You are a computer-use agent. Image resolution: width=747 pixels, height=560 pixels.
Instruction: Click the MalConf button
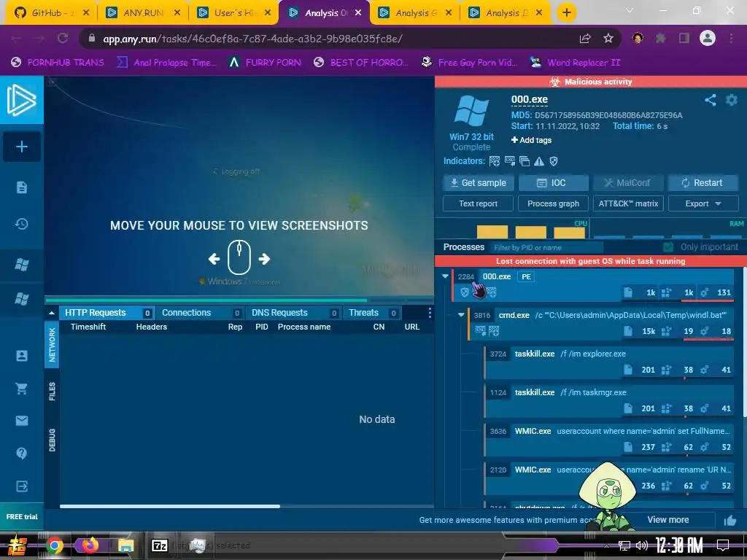pyautogui.click(x=628, y=183)
